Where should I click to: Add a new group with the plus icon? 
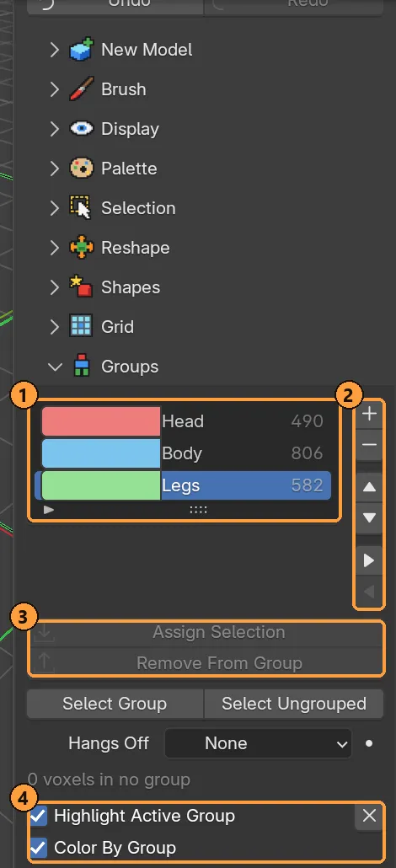pos(369,414)
